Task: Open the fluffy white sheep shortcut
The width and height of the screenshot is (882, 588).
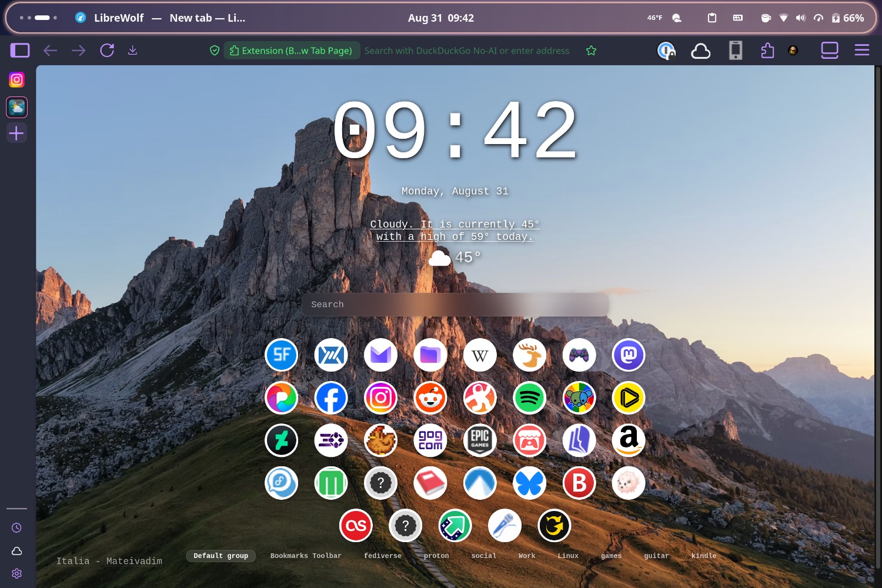Action: click(629, 483)
